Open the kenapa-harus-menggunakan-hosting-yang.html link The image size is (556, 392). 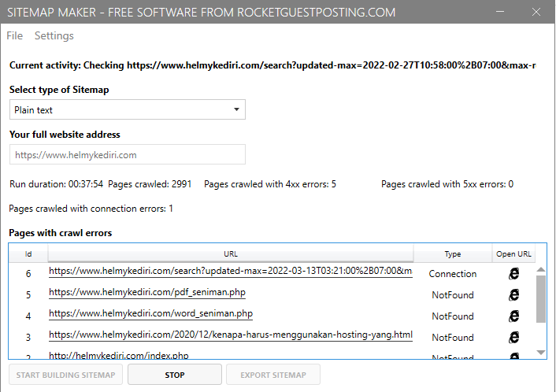tap(231, 335)
